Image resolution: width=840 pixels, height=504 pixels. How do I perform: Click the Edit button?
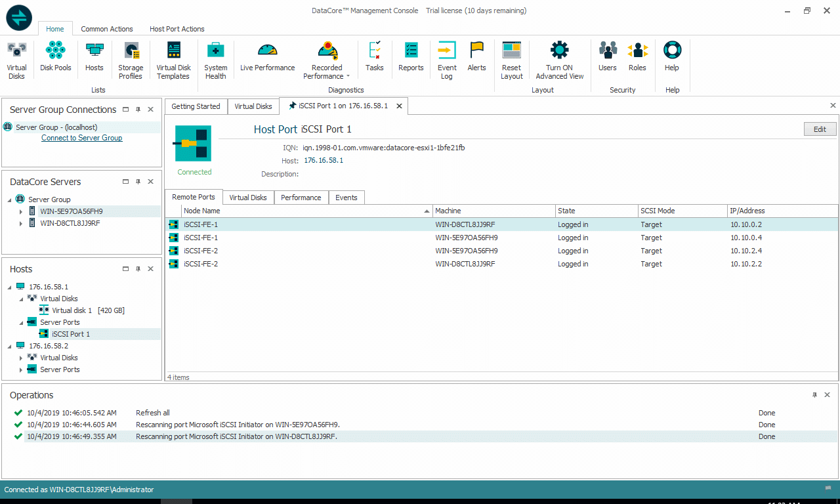(820, 129)
